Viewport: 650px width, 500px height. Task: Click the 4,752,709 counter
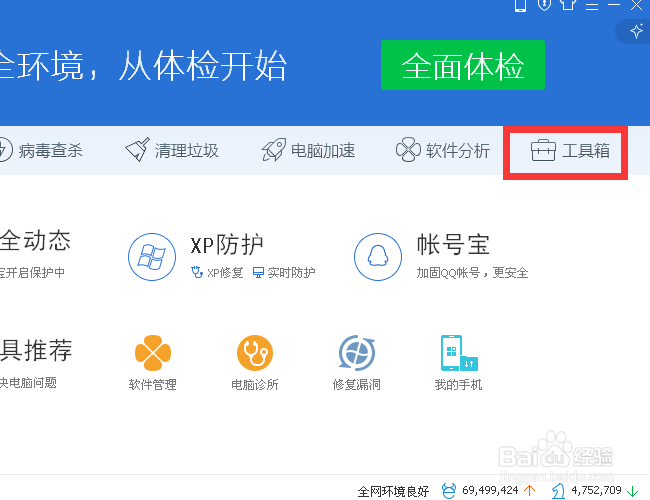pyautogui.click(x=596, y=490)
